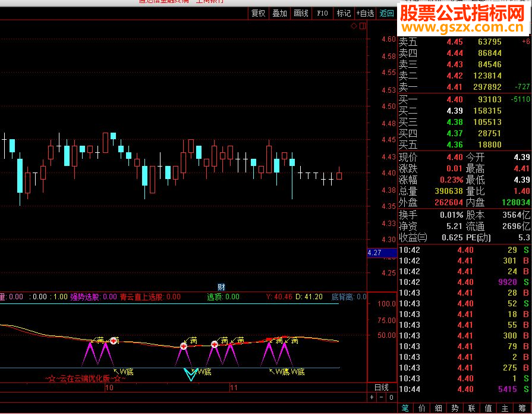Click the split-panel icon above the chart
Image resolution: width=532 pixels, height=414 pixels.
[x=363, y=26]
